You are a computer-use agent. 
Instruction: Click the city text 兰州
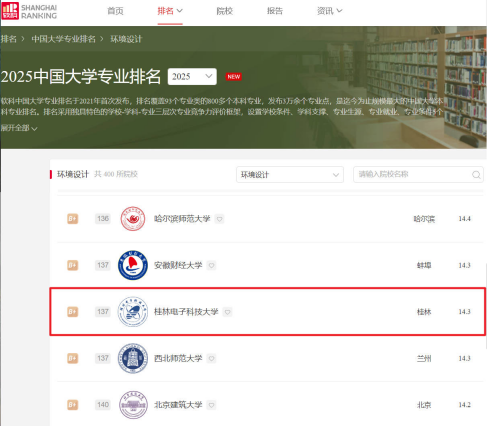click(424, 358)
